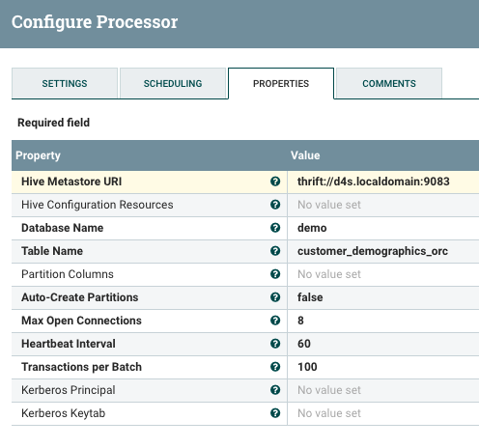Screen dimensions: 479x448
Task: Click Heartbeat Interval question mark icon
Action: click(275, 344)
